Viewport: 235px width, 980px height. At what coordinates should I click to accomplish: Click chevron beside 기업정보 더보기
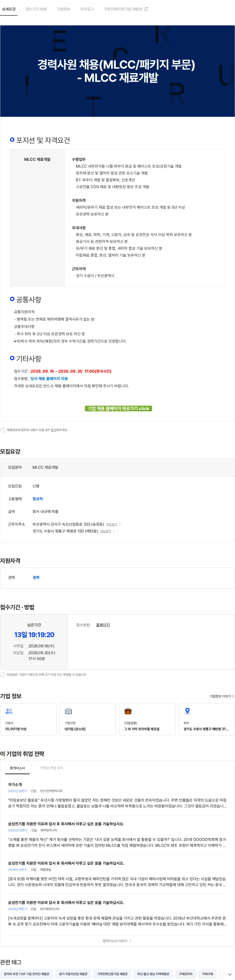coord(233,696)
